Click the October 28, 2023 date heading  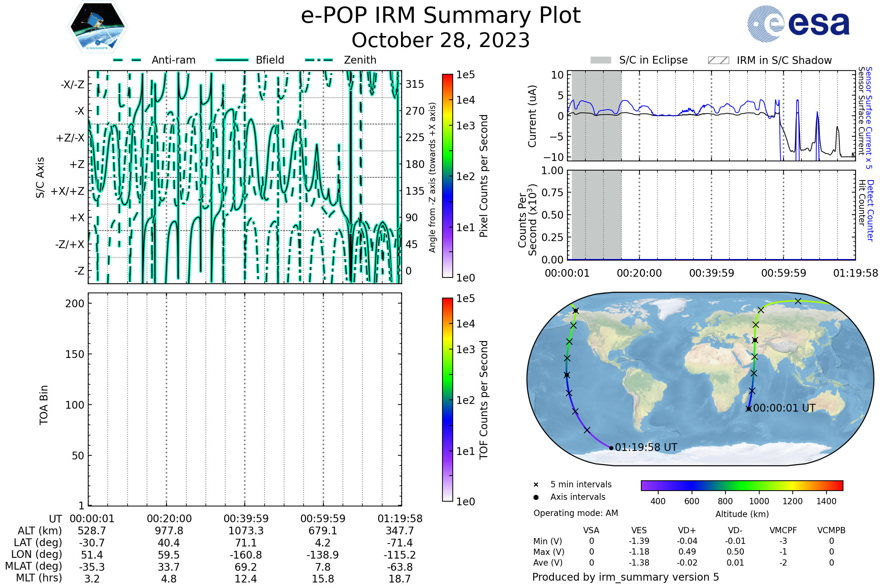441,40
